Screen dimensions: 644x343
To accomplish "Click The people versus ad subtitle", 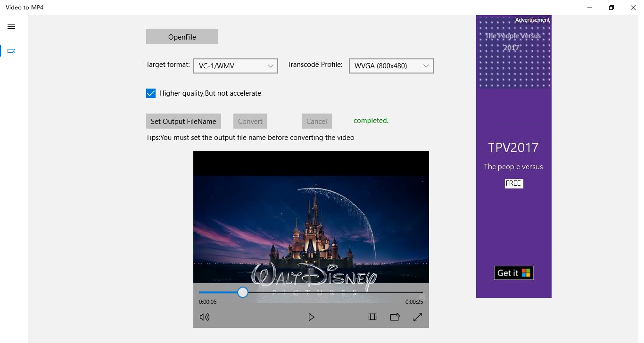I will [x=513, y=167].
